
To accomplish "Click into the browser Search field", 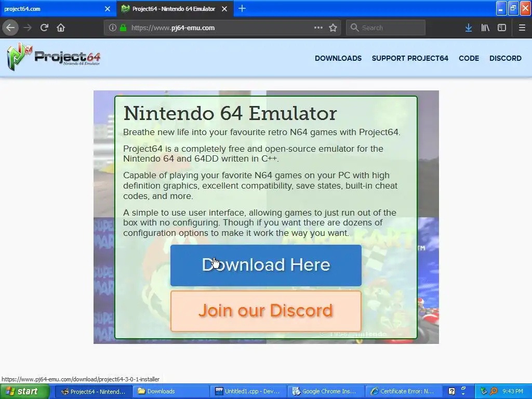I will [x=386, y=28].
